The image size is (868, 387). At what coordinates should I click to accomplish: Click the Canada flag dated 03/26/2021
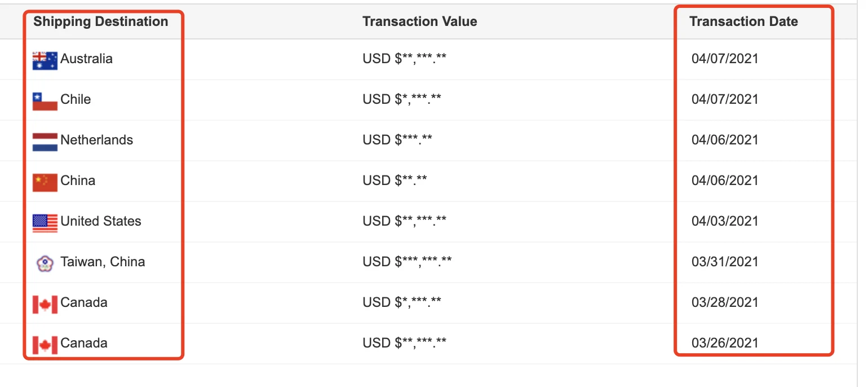pos(45,344)
